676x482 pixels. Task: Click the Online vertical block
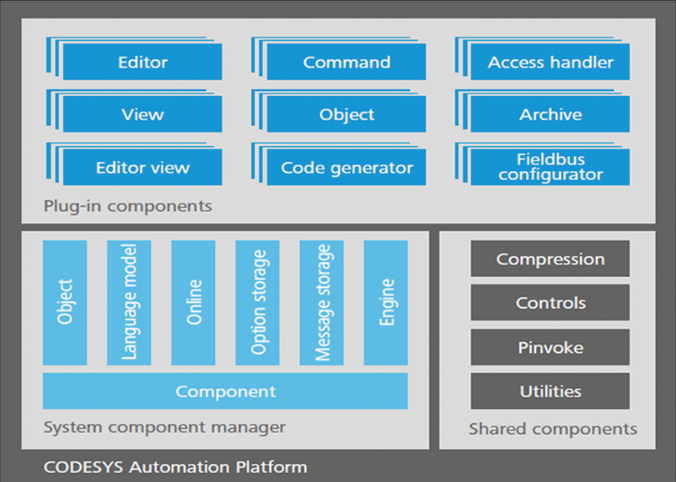tap(193, 302)
